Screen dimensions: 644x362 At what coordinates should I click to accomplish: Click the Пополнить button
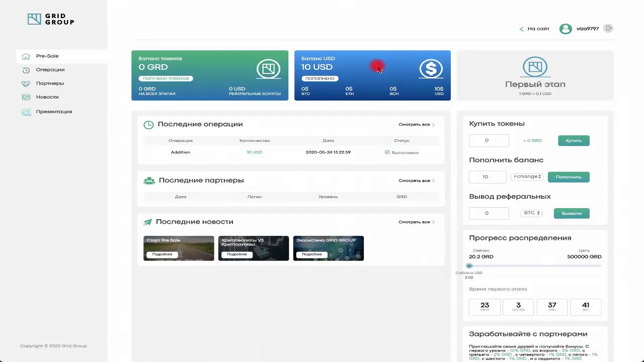click(569, 177)
